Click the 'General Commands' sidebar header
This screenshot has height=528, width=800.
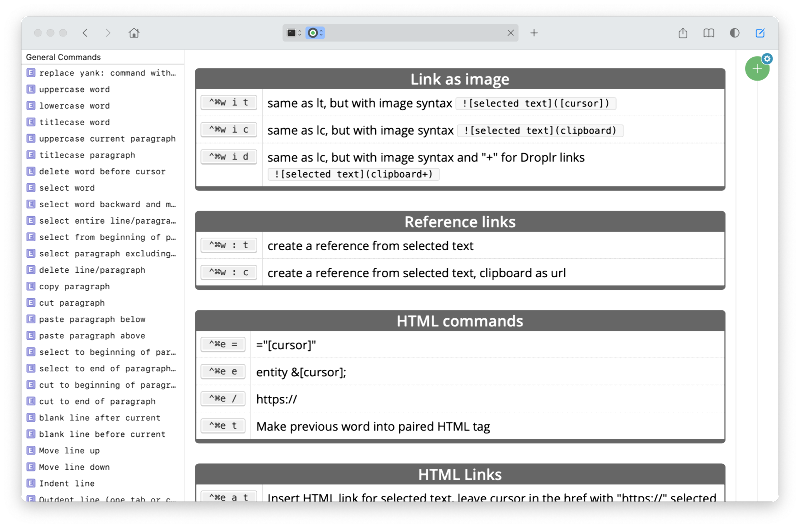pyautogui.click(x=63, y=57)
